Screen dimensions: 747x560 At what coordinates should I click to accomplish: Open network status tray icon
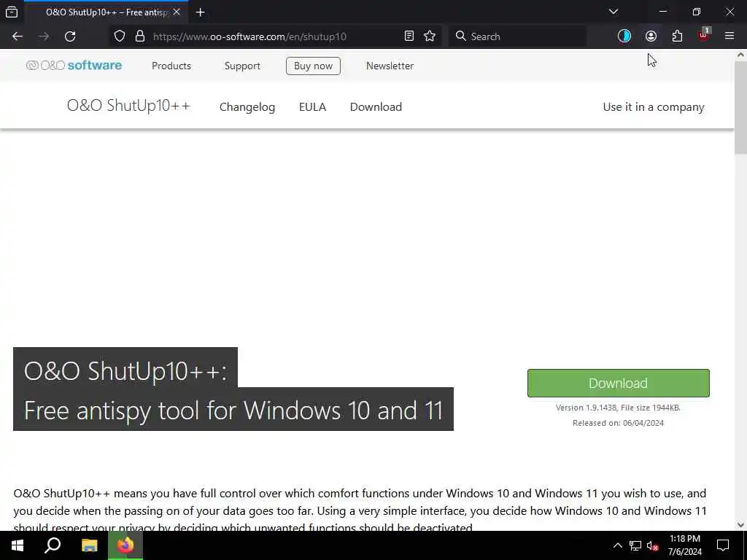pos(635,545)
